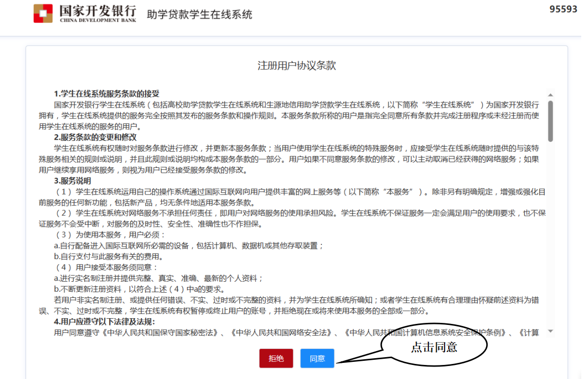Click the agreement text scrollbar thumb

pos(550,121)
